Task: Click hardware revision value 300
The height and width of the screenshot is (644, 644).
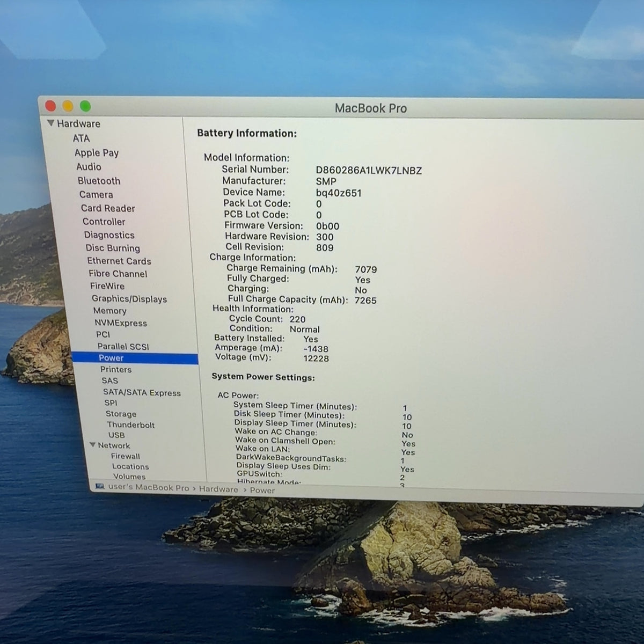Action: (x=325, y=237)
